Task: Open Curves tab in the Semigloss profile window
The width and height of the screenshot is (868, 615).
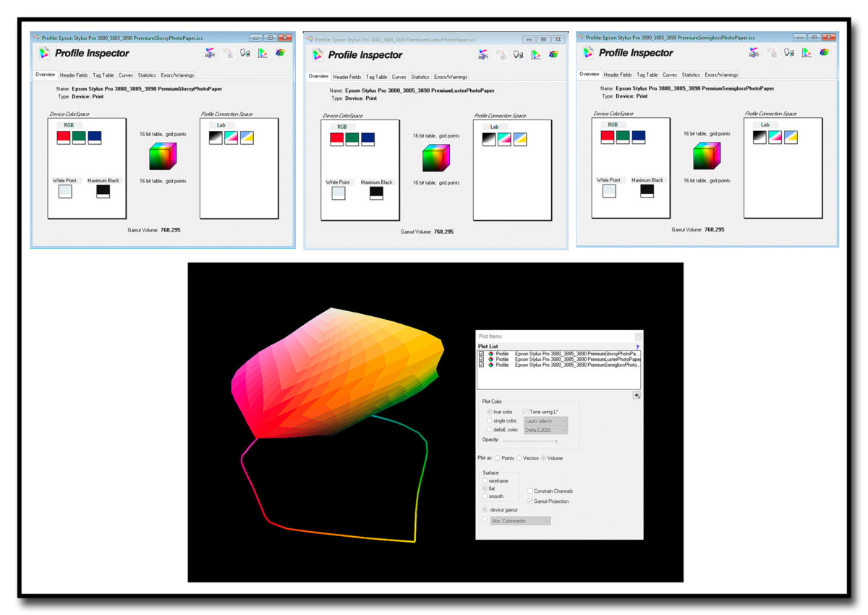Action: (x=670, y=75)
